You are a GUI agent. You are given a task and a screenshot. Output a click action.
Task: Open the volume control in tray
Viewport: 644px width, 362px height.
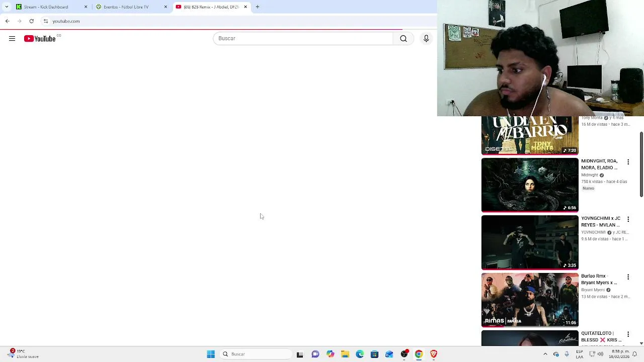click(x=600, y=354)
